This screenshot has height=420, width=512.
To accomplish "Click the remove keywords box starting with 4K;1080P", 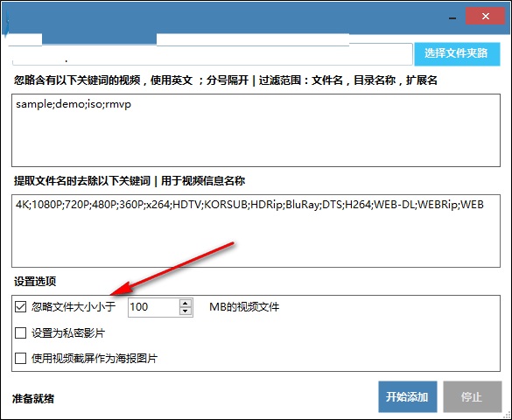I will (256, 231).
